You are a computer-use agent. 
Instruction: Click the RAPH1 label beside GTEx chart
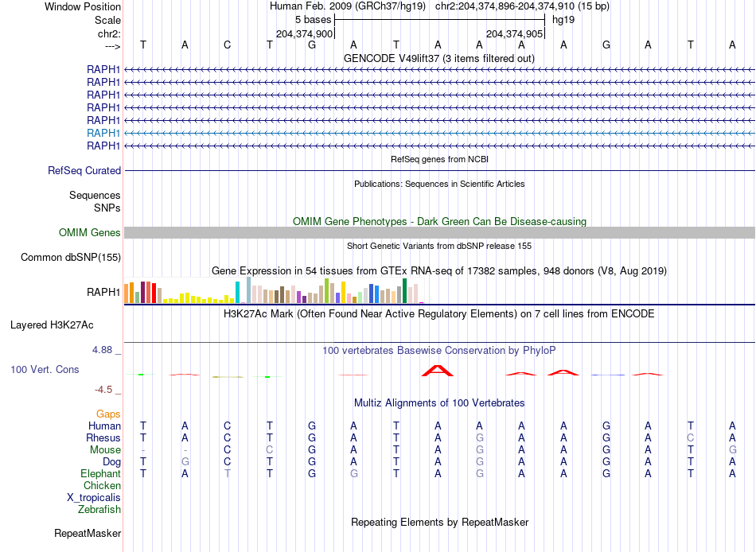(103, 292)
